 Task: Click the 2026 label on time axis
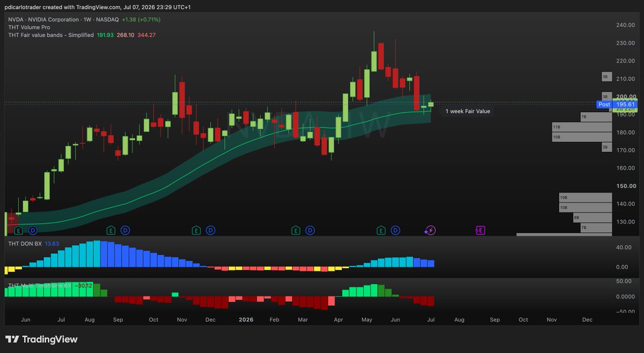pos(246,320)
